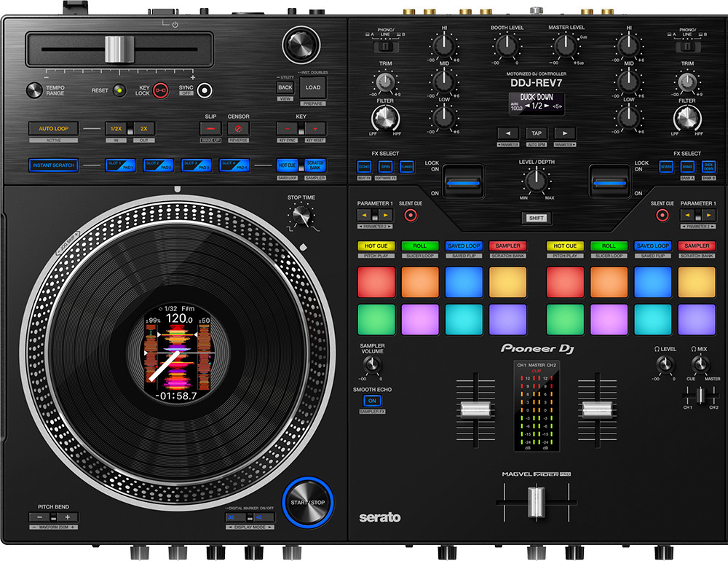Hit the Censor button
728x561 pixels.
(x=238, y=129)
